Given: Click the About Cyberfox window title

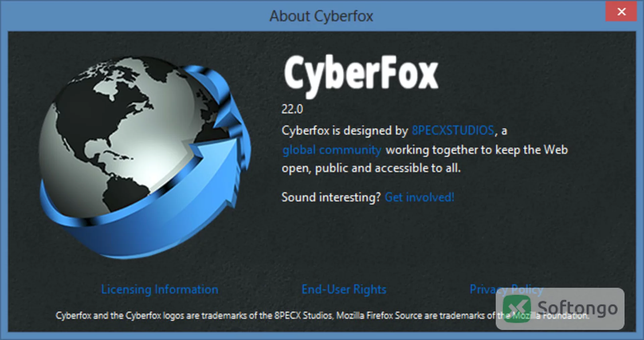Looking at the screenshot, I should (321, 16).
